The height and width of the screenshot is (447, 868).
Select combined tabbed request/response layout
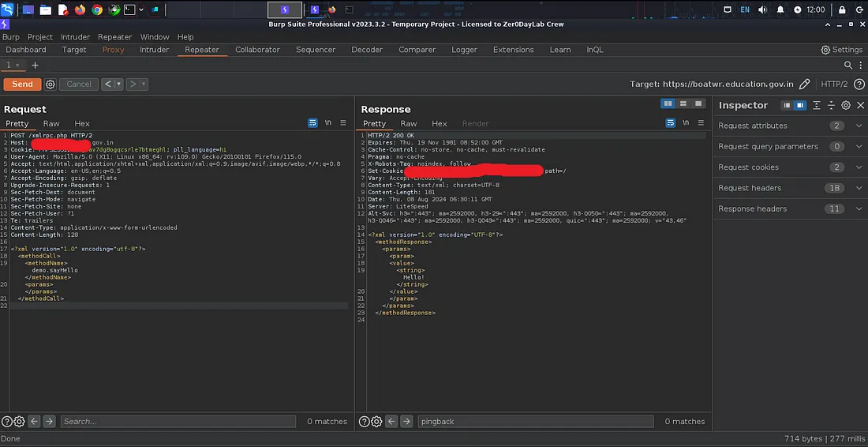coord(698,103)
